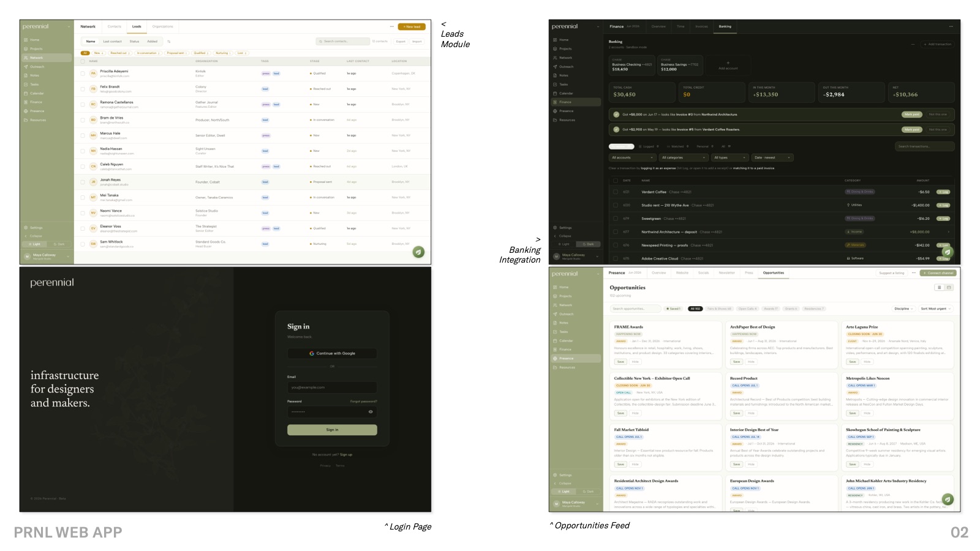
Task: Check the box next to Felix Brandt
Action: (83, 89)
